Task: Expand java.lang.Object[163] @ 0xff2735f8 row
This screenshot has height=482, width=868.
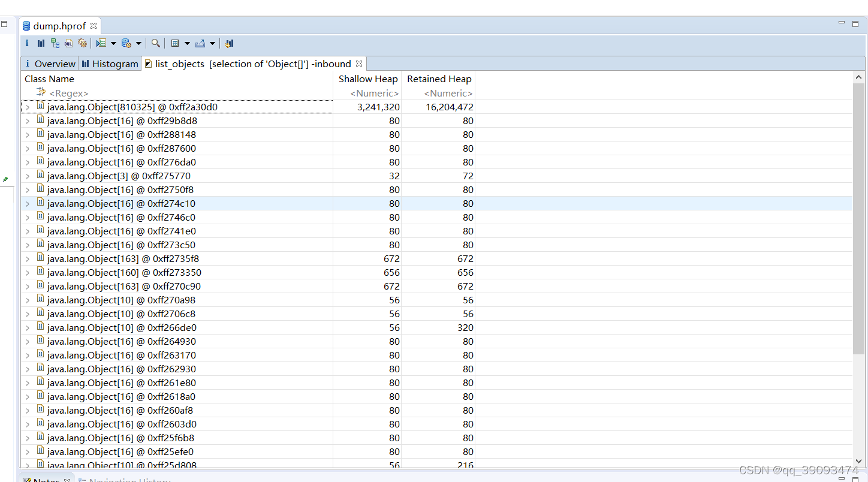Action: [x=28, y=259]
